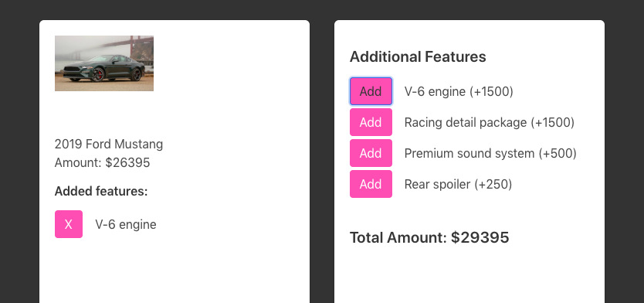This screenshot has width=644, height=303.
Task: Click the Added features: heading
Action: [101, 191]
